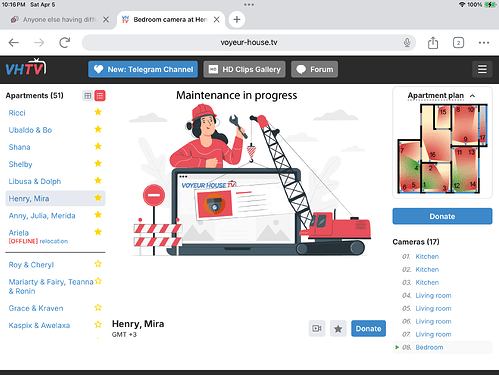Toggle favorite star for Libusa & Dolph
Viewport: 499px width, 375px height.
[98, 181]
